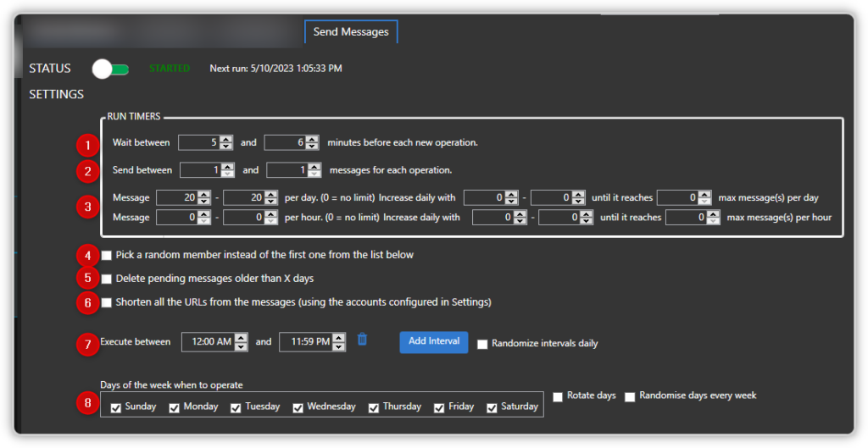Open the Send Messages tab
868x448 pixels.
pos(351,31)
